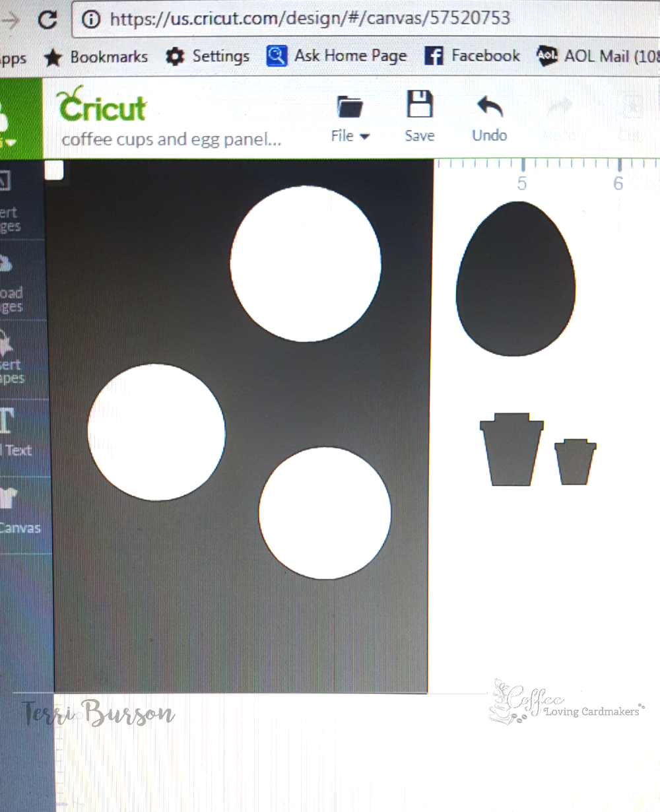Open the Insert Images tool
The height and width of the screenshot is (812, 660).
click(x=9, y=199)
